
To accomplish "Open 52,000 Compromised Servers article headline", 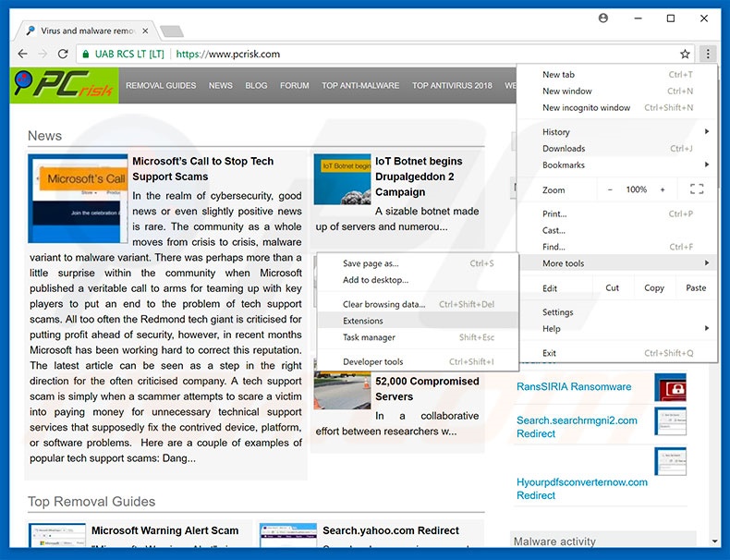I will point(427,389).
